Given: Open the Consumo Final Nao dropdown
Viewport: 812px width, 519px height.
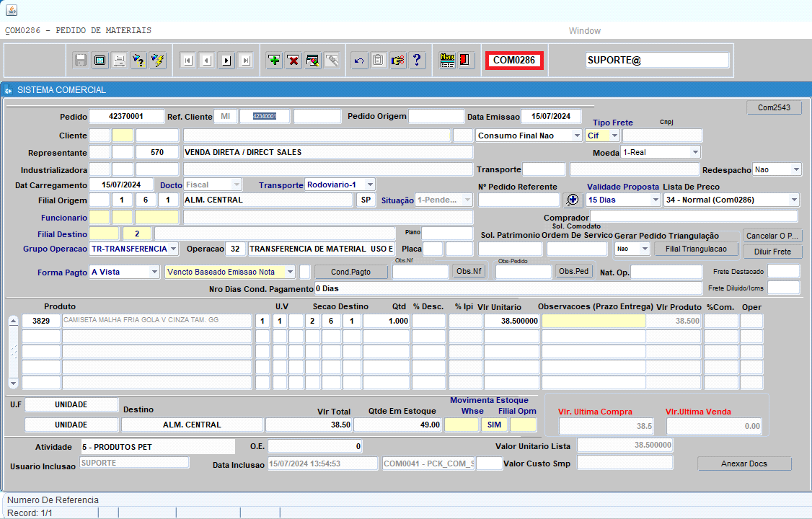Looking at the screenshot, I should [576, 136].
